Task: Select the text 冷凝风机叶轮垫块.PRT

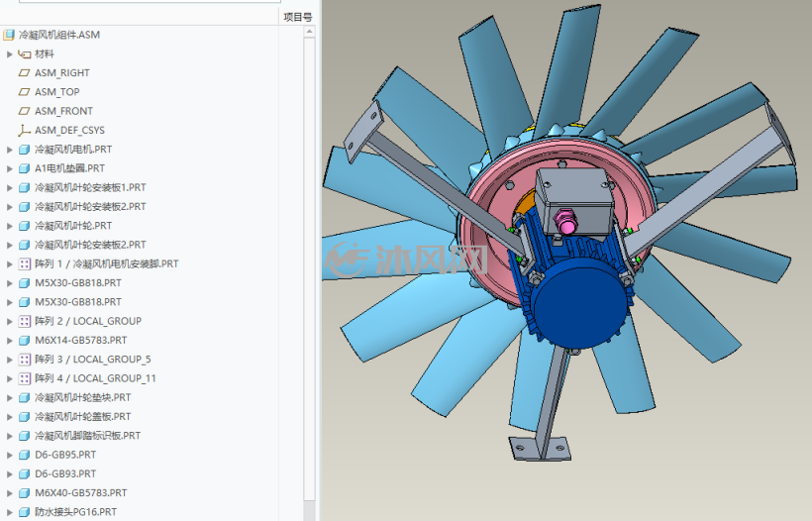Action: click(83, 398)
